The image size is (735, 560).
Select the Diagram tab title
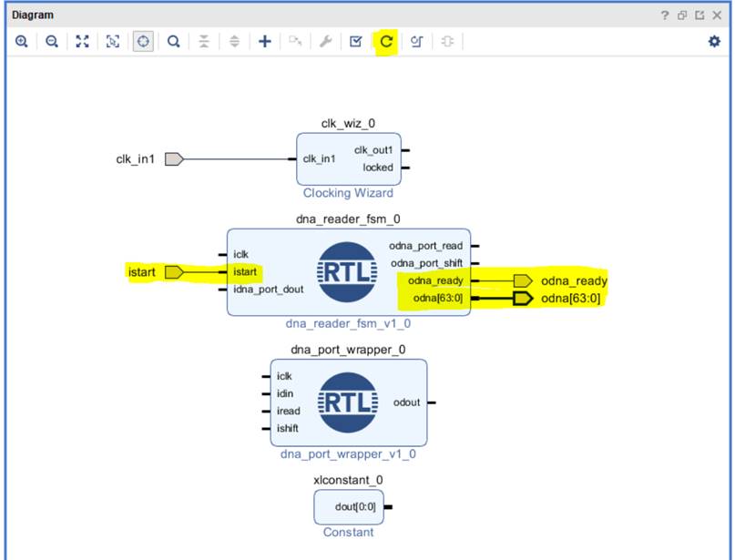[32, 15]
